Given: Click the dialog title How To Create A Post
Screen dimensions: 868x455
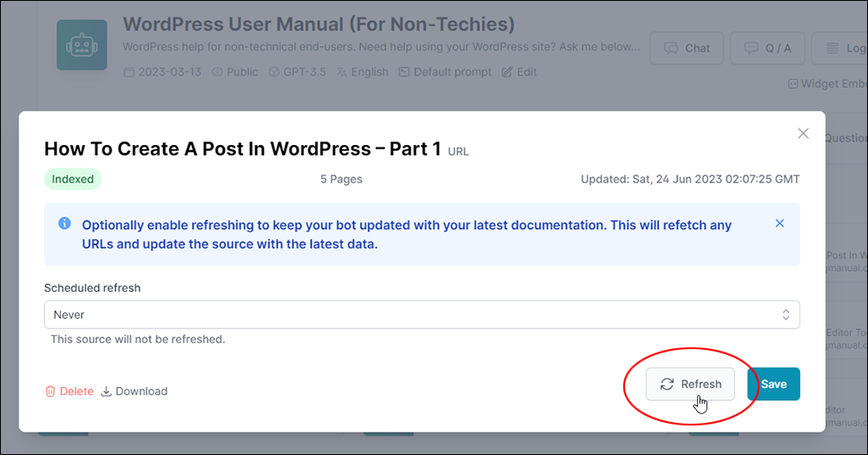Looking at the screenshot, I should point(242,148).
